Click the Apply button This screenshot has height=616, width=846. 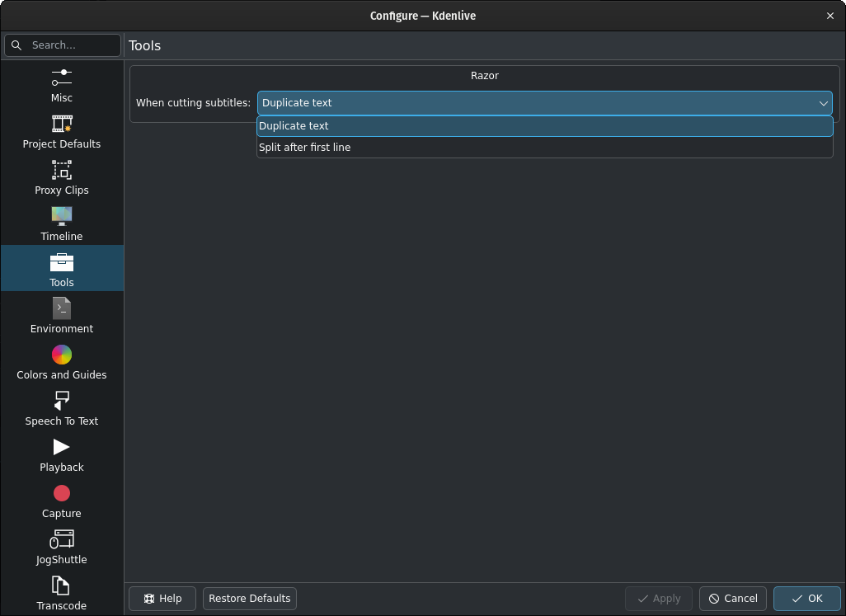tap(659, 599)
